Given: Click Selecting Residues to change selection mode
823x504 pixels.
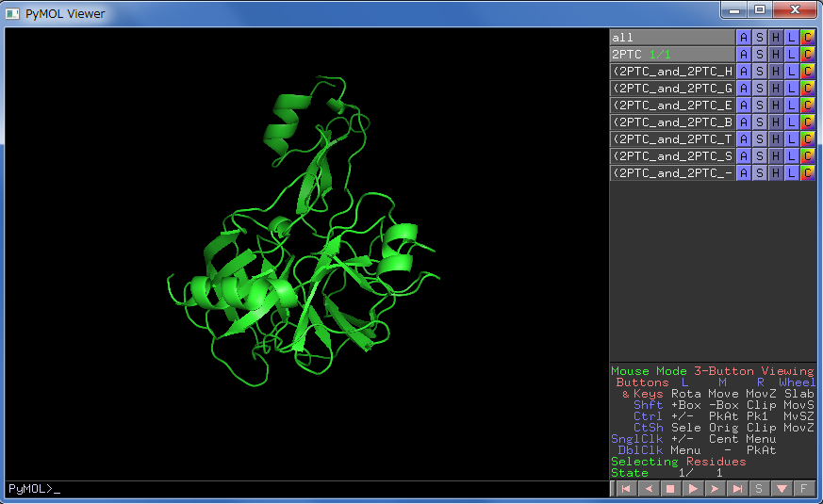Looking at the screenshot, I should coord(678,462).
